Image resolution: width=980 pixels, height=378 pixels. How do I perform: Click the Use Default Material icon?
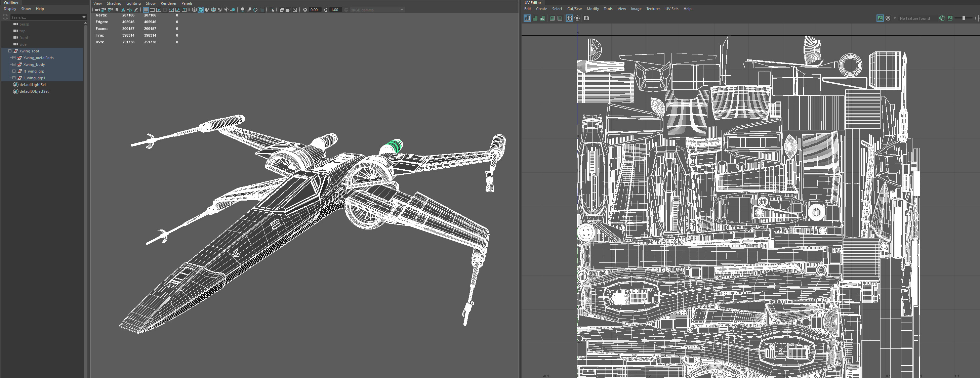coord(207,9)
